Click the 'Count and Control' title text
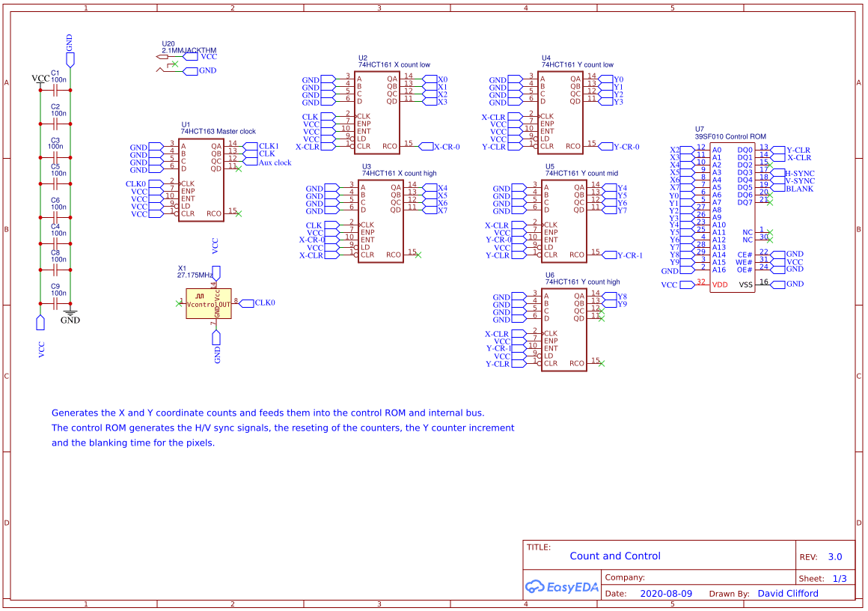868x611 pixels. coord(615,556)
